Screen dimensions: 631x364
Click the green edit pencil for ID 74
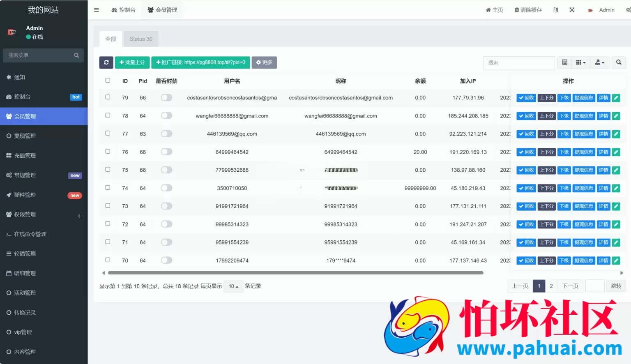click(616, 188)
